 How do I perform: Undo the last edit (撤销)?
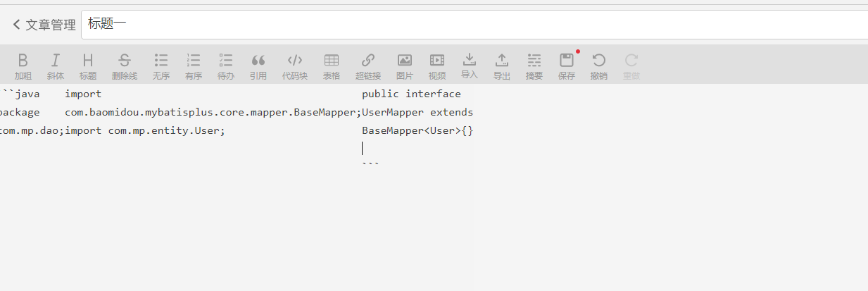click(599, 67)
